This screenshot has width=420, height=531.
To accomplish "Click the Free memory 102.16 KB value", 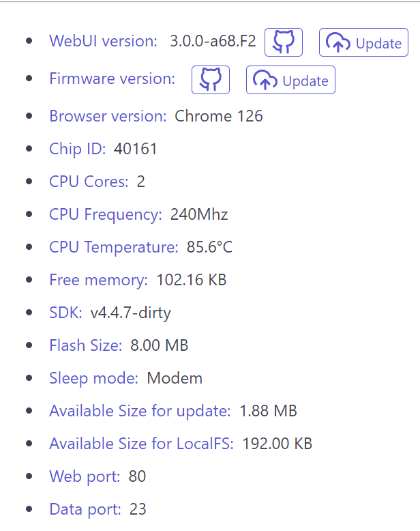I will point(192,280).
